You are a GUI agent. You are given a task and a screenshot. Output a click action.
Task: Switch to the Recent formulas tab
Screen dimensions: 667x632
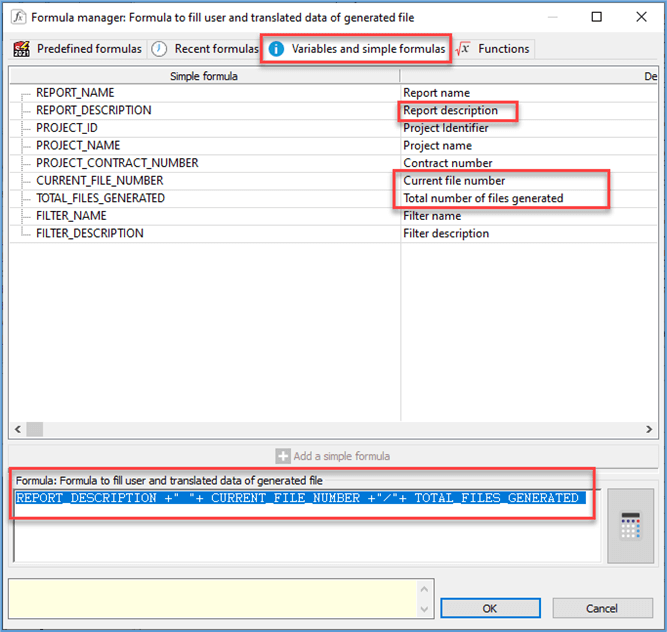point(205,49)
